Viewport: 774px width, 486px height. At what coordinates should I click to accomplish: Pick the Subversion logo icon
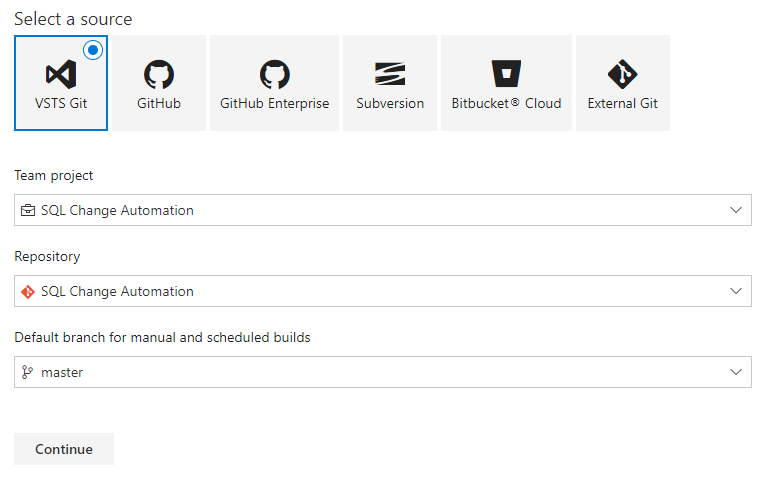[x=390, y=74]
